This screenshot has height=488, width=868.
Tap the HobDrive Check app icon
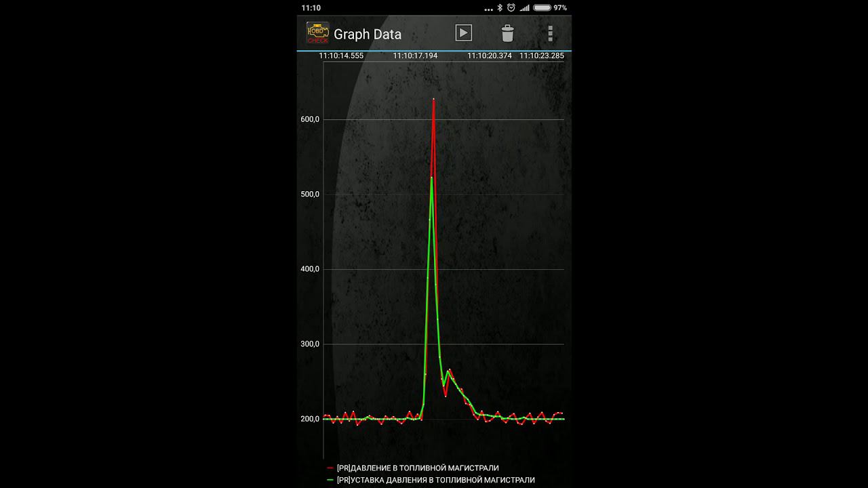click(x=317, y=33)
